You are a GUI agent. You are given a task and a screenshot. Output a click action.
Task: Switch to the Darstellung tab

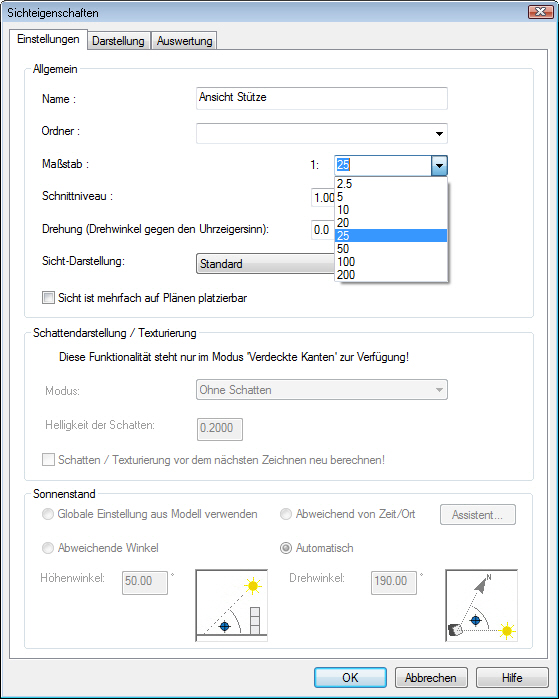tap(118, 41)
